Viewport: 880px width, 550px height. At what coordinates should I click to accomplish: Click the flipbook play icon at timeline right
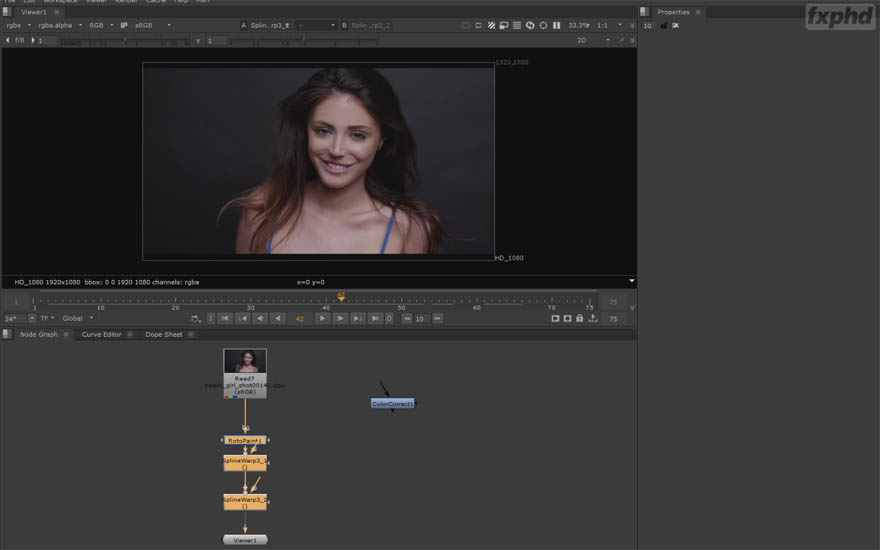(x=555, y=318)
